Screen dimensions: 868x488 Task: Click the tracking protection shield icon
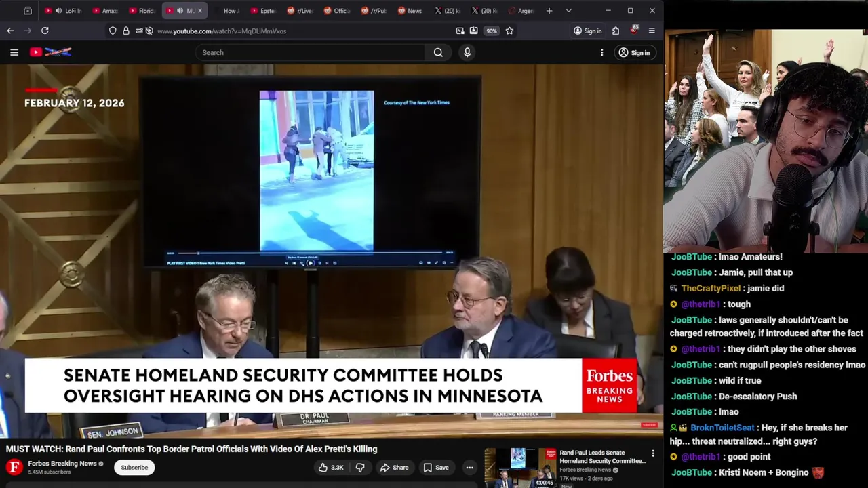(x=113, y=30)
